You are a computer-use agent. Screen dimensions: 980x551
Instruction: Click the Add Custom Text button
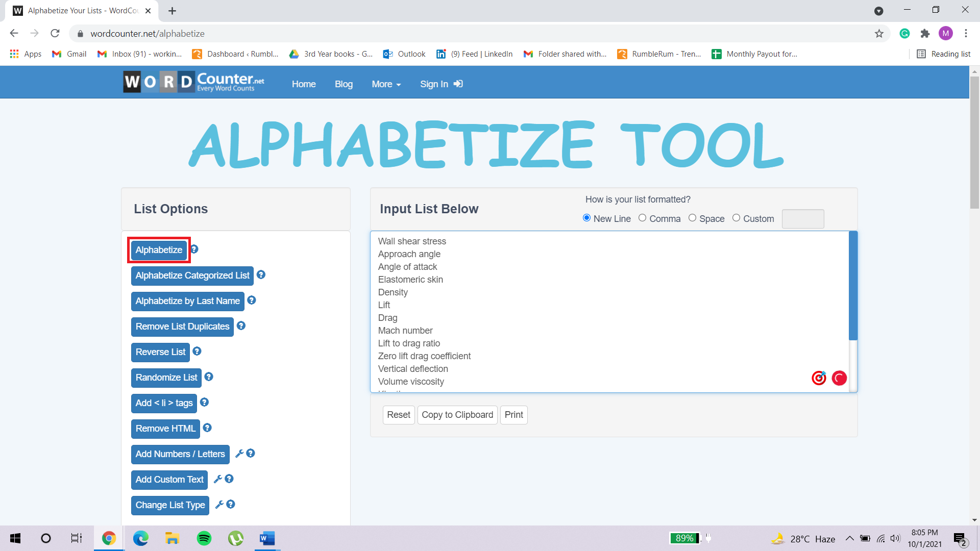pos(169,480)
